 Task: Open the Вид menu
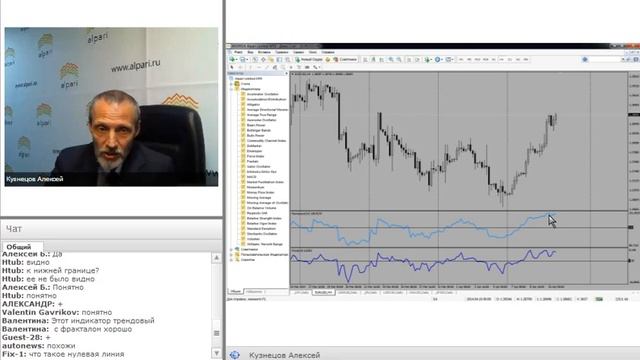coord(250,52)
